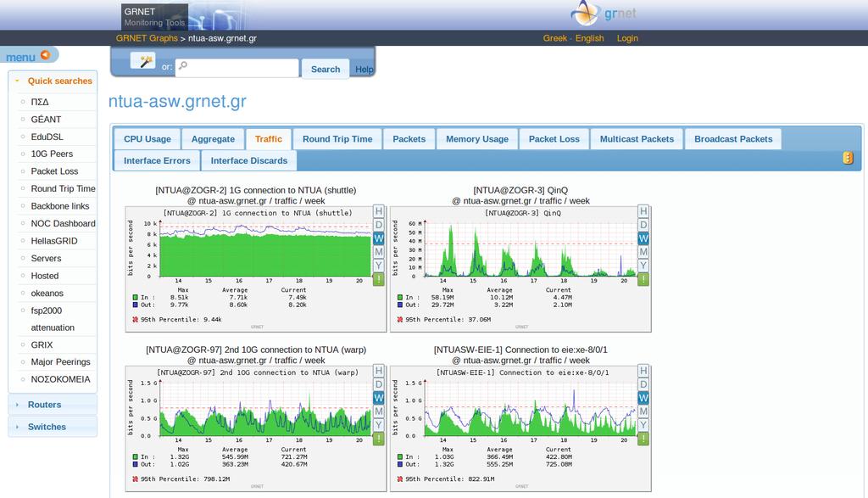Select weekly view for NTUA@ZOGR-2 graph
The height and width of the screenshot is (498, 868).
pos(379,238)
